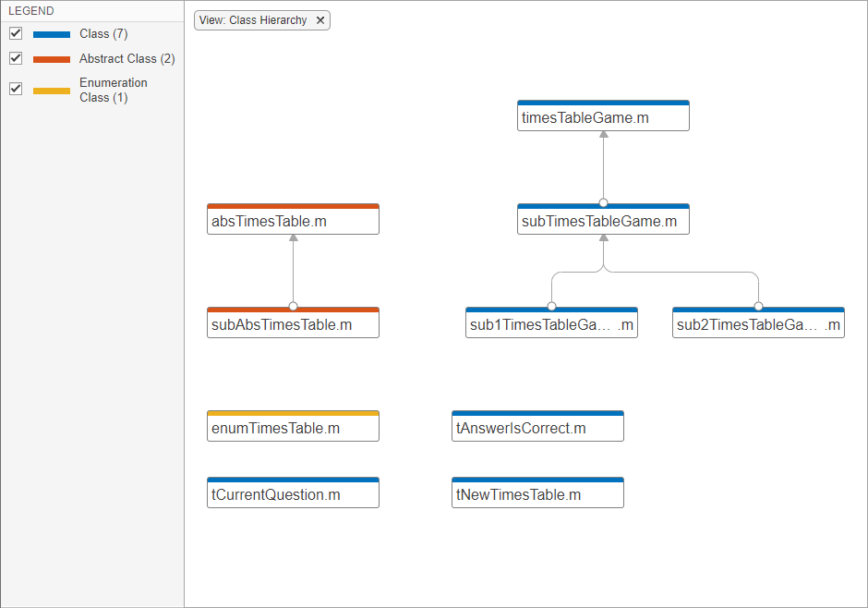Viewport: 868px width, 608px height.
Task: Toggle the Abstract Class legend checkbox
Action: [x=16, y=58]
